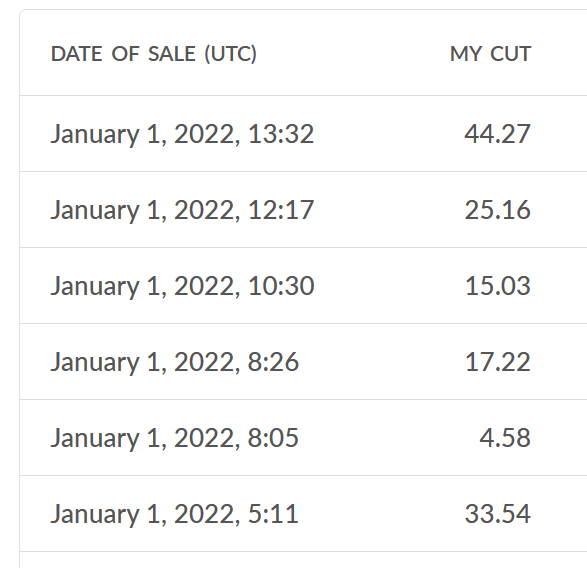Select the January 1, 2022, 13:32 sale date
This screenshot has height=568, width=587.
click(x=182, y=134)
